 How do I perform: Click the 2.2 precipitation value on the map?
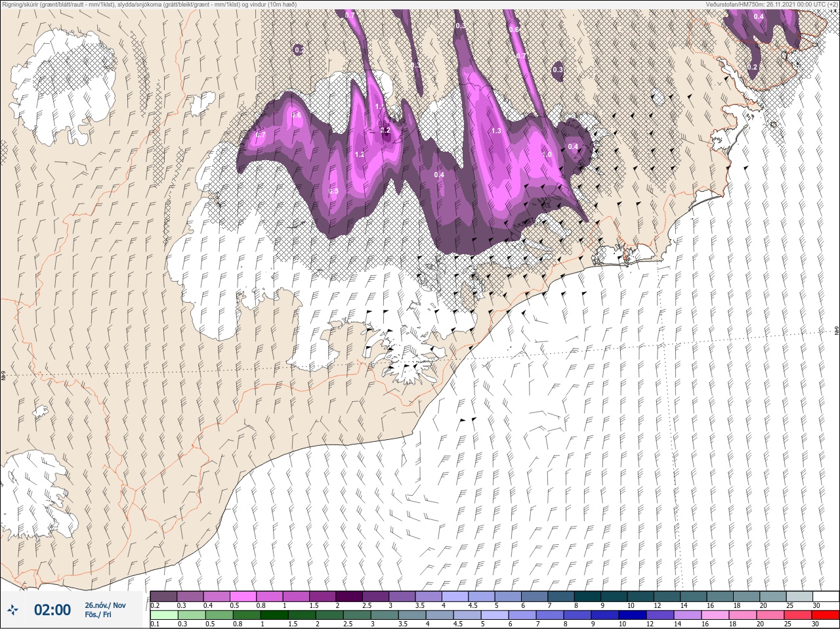coord(385,130)
